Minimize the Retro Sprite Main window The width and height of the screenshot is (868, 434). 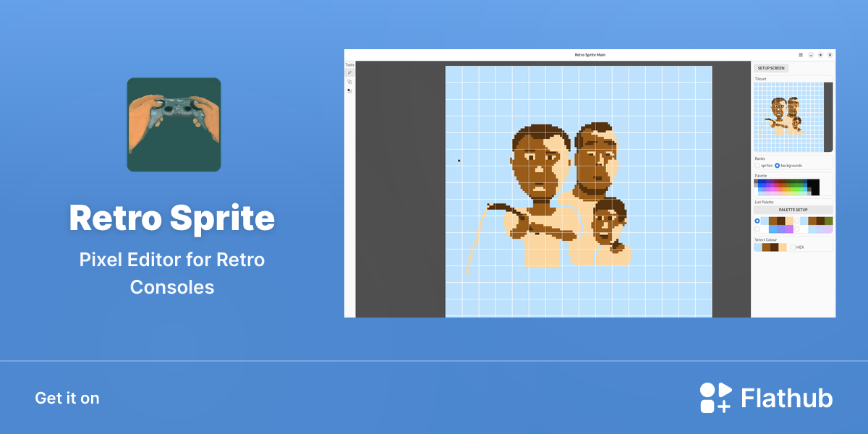click(x=811, y=55)
